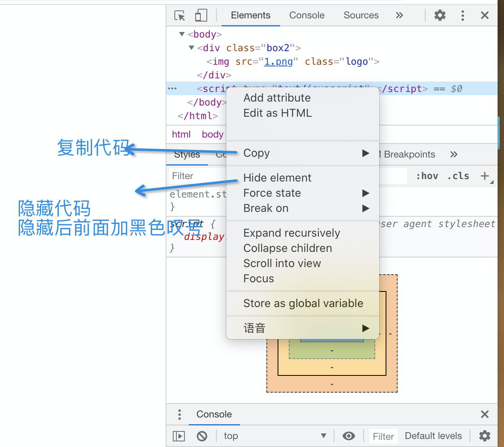
Task: Toggle the device emulation toolbar icon
Action: [x=201, y=15]
